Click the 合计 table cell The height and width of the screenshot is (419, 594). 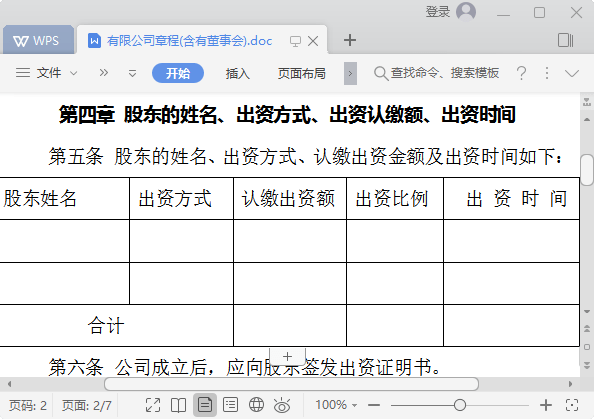pyautogui.click(x=116, y=325)
